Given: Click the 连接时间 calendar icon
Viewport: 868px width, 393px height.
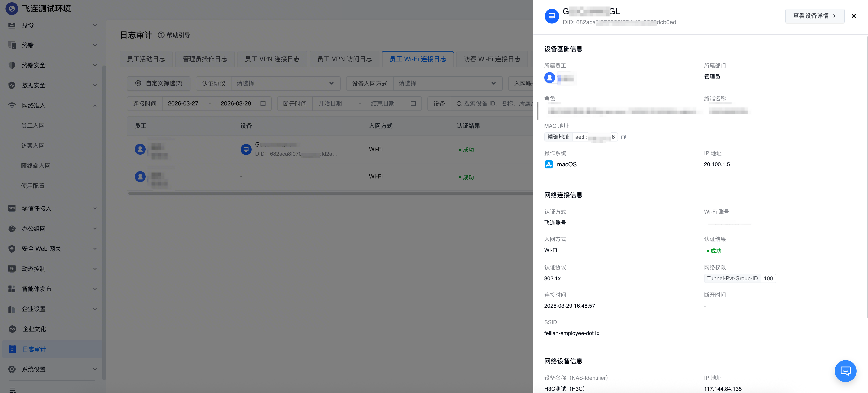Looking at the screenshot, I should [263, 103].
